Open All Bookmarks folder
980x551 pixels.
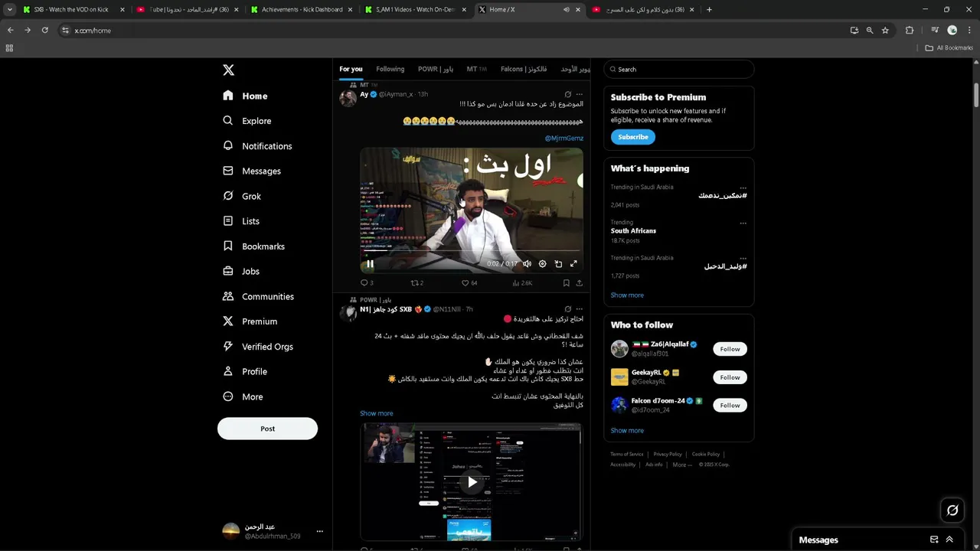949,47
